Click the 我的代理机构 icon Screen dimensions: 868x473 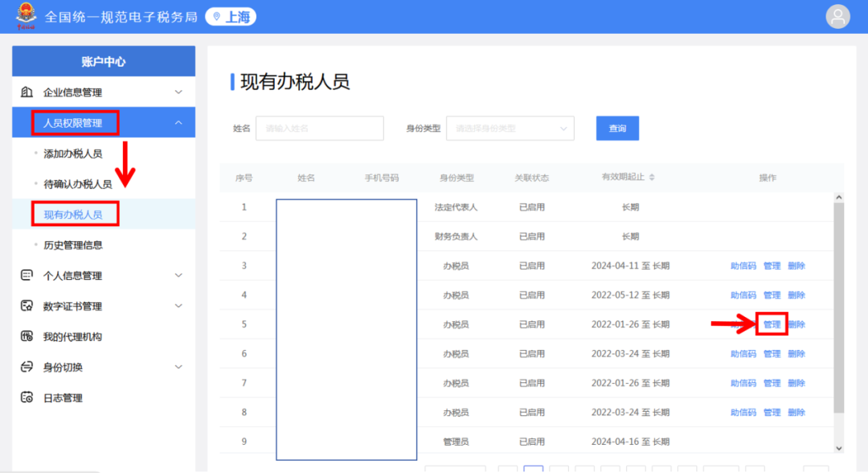(x=27, y=336)
